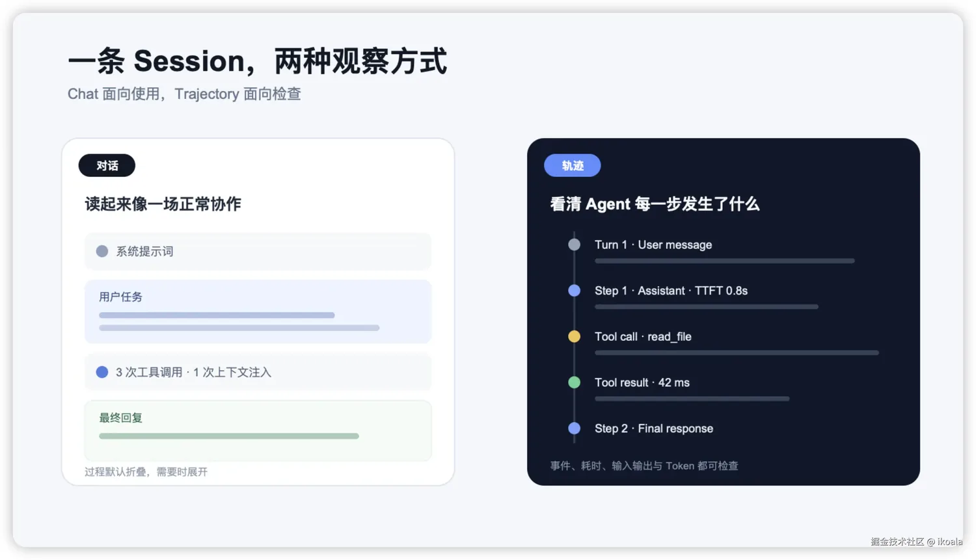Click the Tool call · read_file label
This screenshot has height=560, width=976.
point(643,336)
